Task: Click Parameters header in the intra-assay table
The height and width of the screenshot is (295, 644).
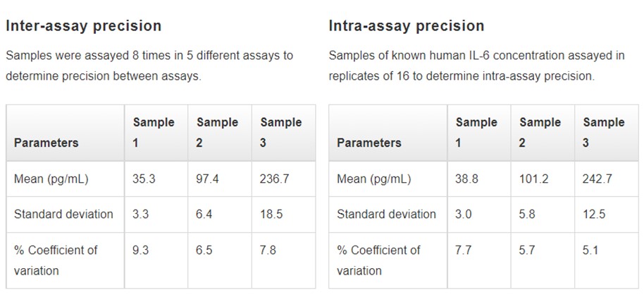Action: click(x=369, y=143)
